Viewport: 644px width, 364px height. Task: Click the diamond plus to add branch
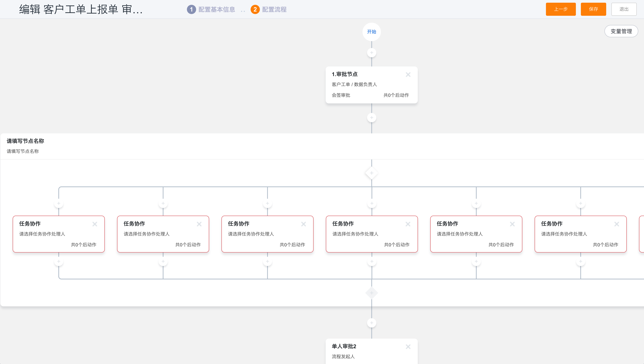coord(372,173)
